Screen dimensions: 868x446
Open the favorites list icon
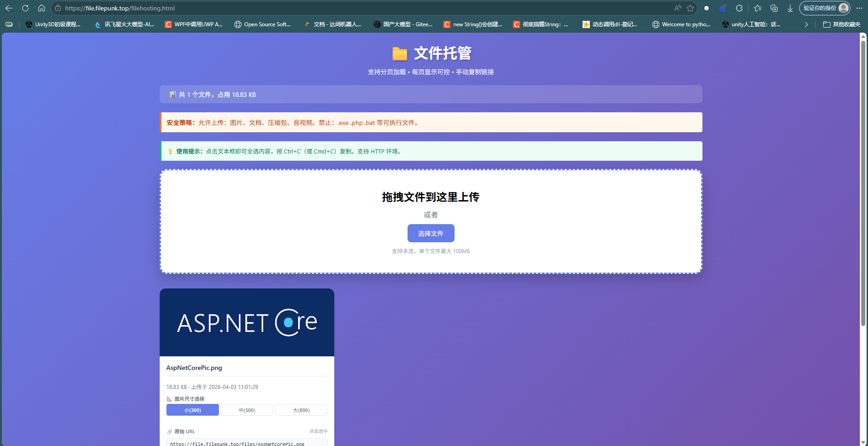pos(757,8)
